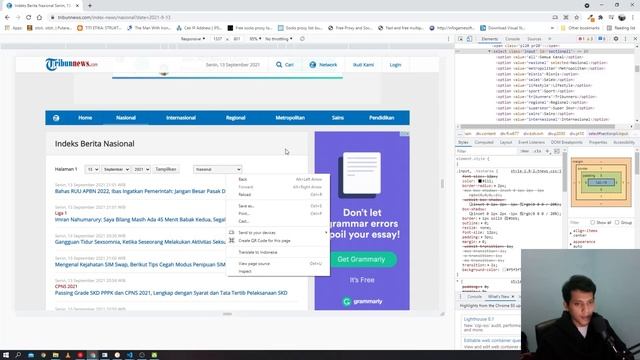640x360 pixels.
Task: Open File Explorer from taskbar
Action: [x=56, y=355]
